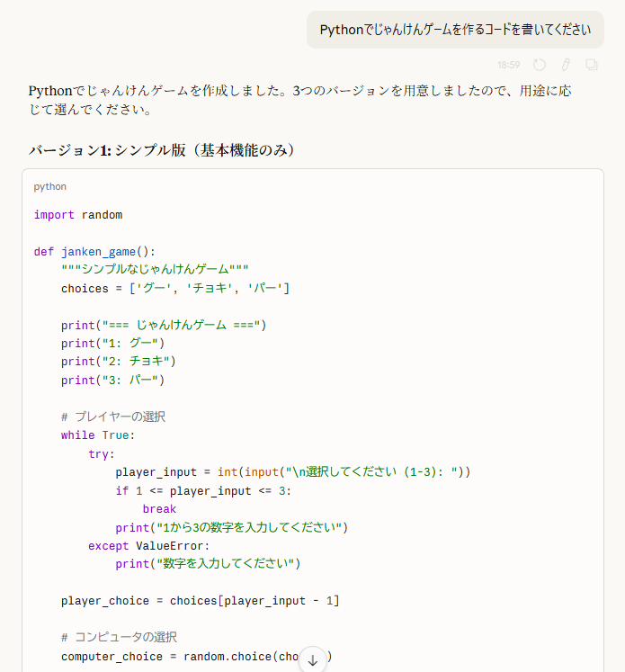
Task: Click the "break" keyword line
Action: click(x=159, y=509)
